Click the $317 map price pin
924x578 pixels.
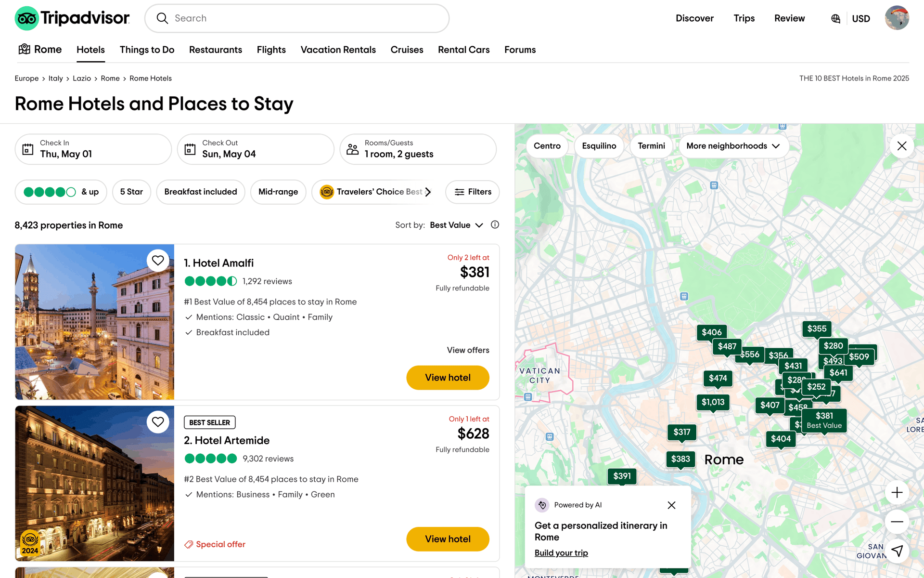[x=681, y=432]
